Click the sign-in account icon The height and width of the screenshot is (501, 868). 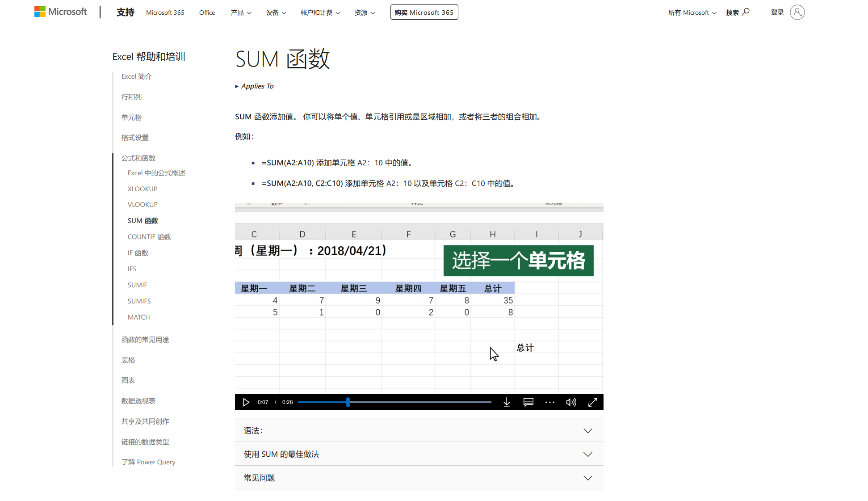tap(797, 12)
